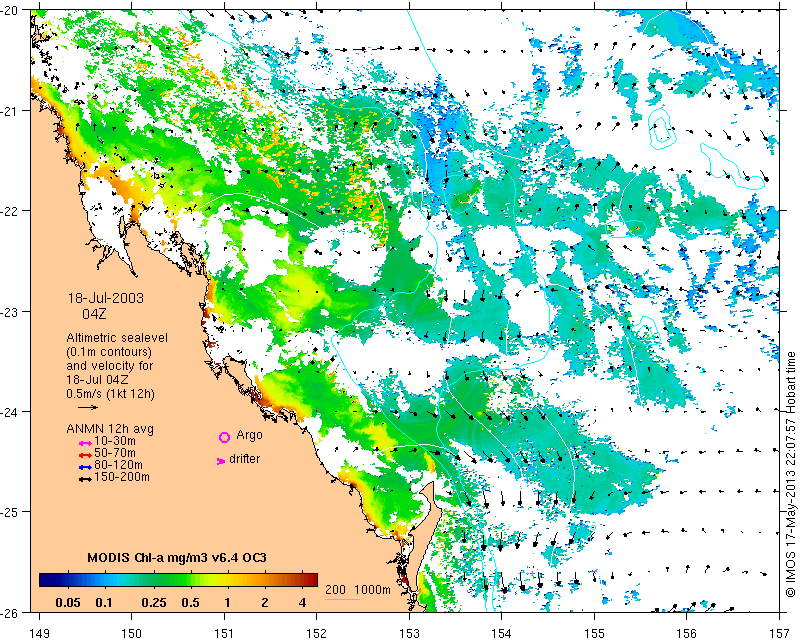The height and width of the screenshot is (640, 800).
Task: Click the colorbar value '0.05'
Action: [68, 603]
